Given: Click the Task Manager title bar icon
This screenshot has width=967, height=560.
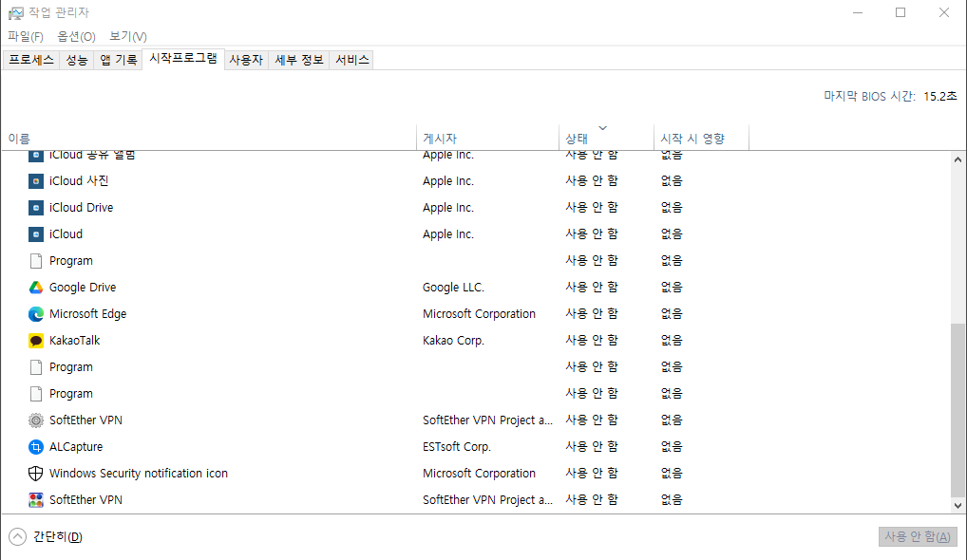Looking at the screenshot, I should click(15, 13).
